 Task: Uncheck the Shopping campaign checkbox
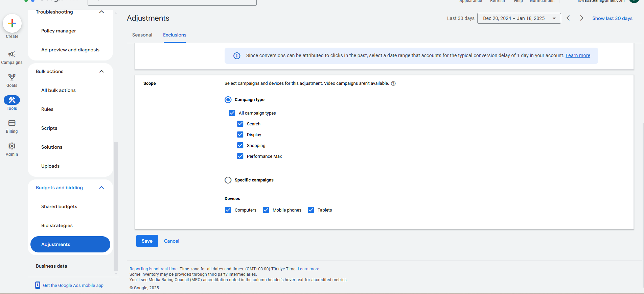tap(240, 145)
